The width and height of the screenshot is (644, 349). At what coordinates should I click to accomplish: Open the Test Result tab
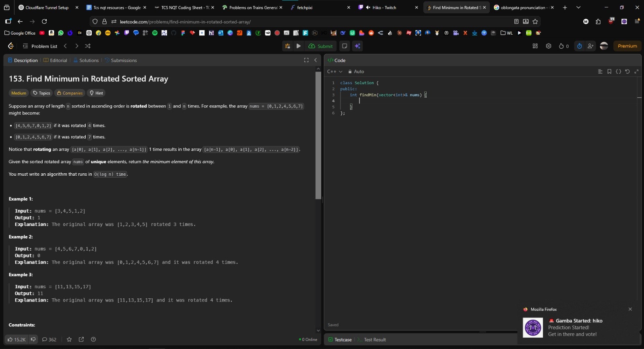pyautogui.click(x=374, y=340)
